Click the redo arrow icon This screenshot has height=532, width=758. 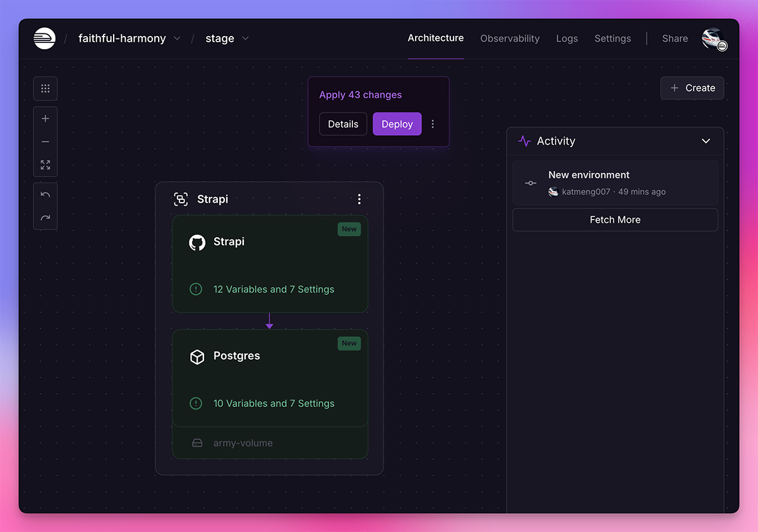coord(45,218)
